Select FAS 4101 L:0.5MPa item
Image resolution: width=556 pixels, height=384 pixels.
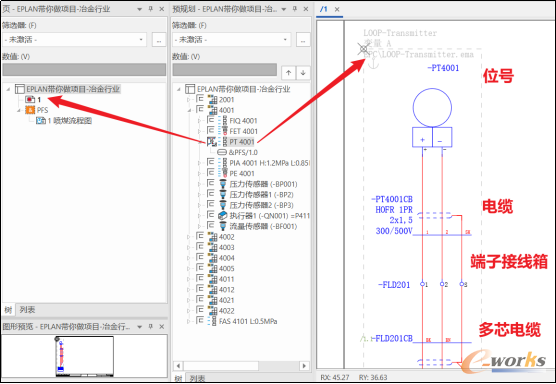[x=248, y=321]
